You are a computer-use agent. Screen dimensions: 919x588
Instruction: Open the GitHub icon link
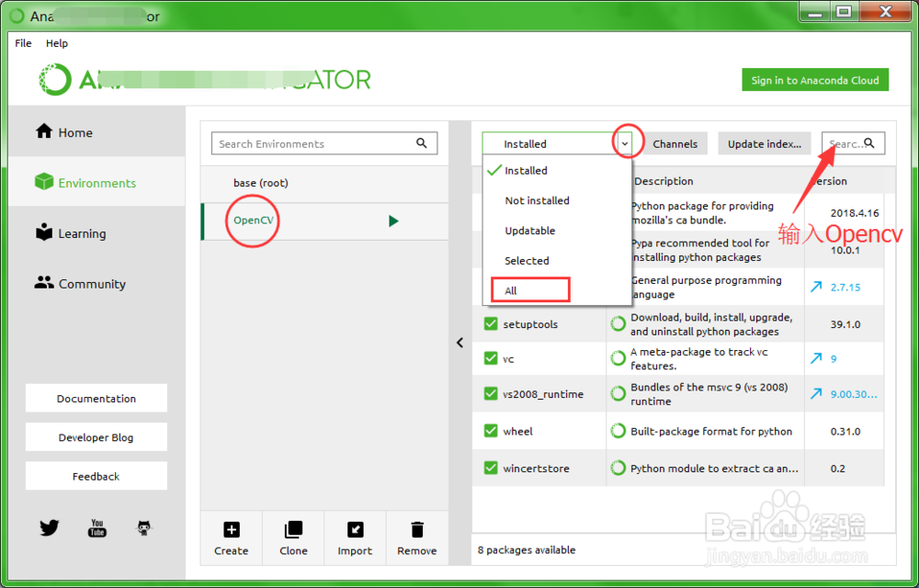coord(144,527)
